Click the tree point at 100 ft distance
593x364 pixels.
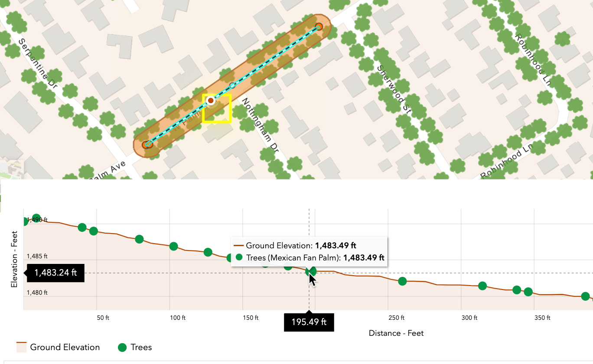tap(174, 246)
